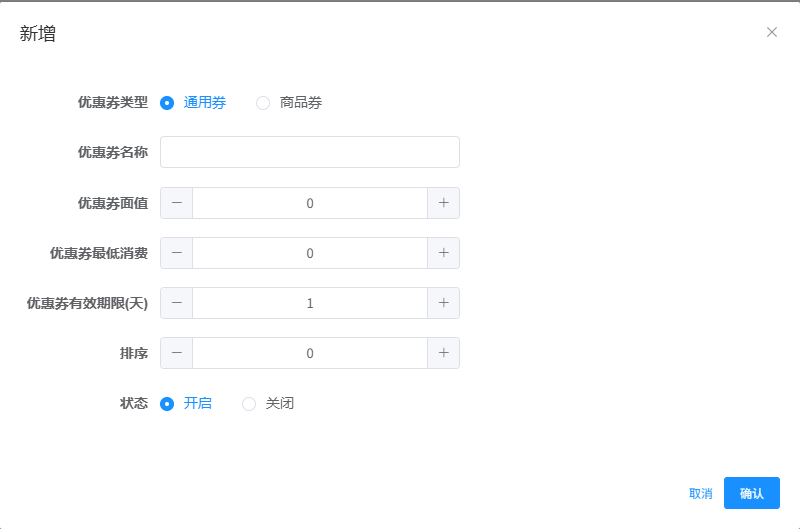Decrease 优惠券最低消费 with minus icon
This screenshot has width=800, height=529.
coord(177,253)
